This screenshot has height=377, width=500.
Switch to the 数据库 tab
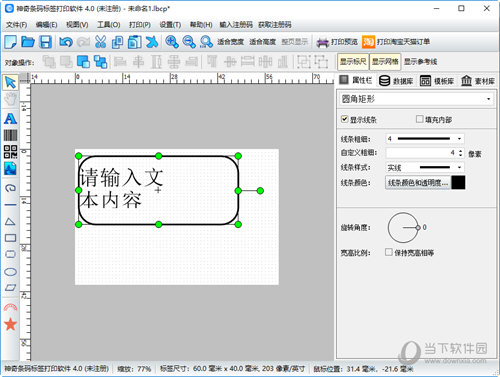click(396, 81)
